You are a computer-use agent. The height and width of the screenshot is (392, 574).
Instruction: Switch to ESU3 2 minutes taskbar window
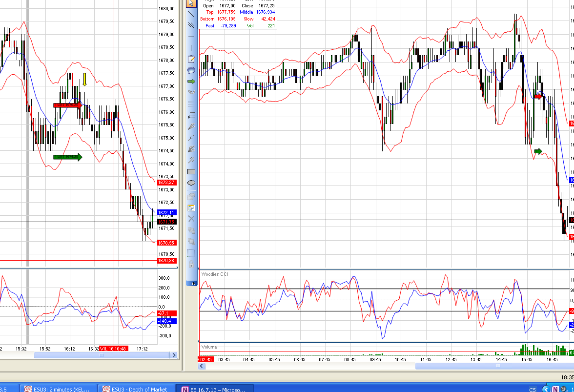coord(58,389)
